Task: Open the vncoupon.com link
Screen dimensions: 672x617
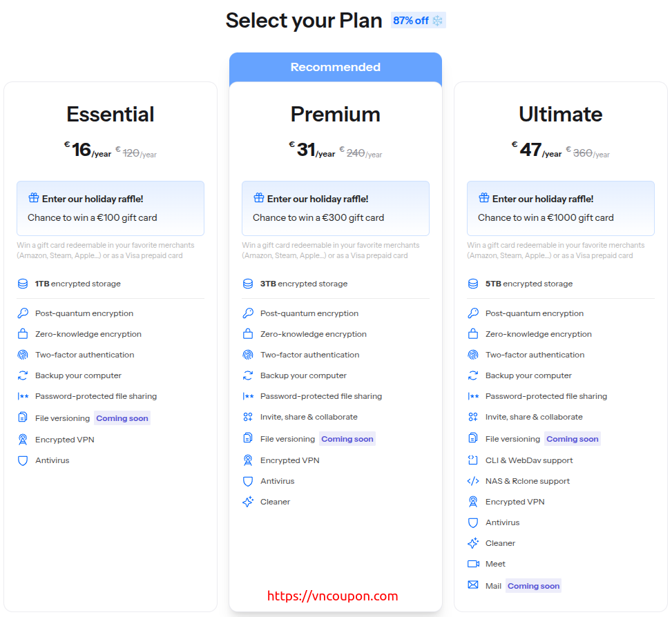Action: click(x=332, y=596)
